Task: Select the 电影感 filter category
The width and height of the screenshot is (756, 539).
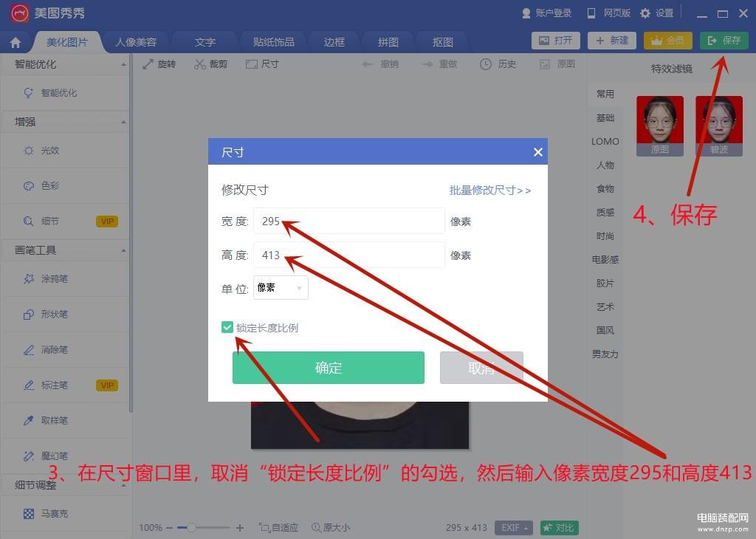Action: pyautogui.click(x=605, y=259)
